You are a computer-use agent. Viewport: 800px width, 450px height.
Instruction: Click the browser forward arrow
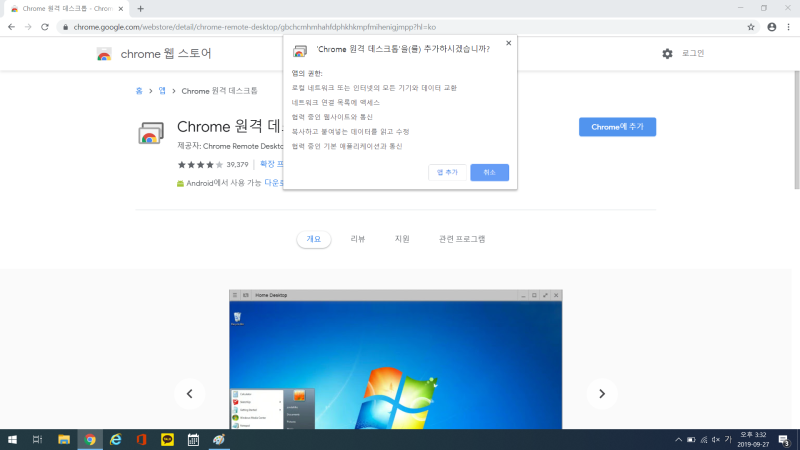tap(28, 27)
